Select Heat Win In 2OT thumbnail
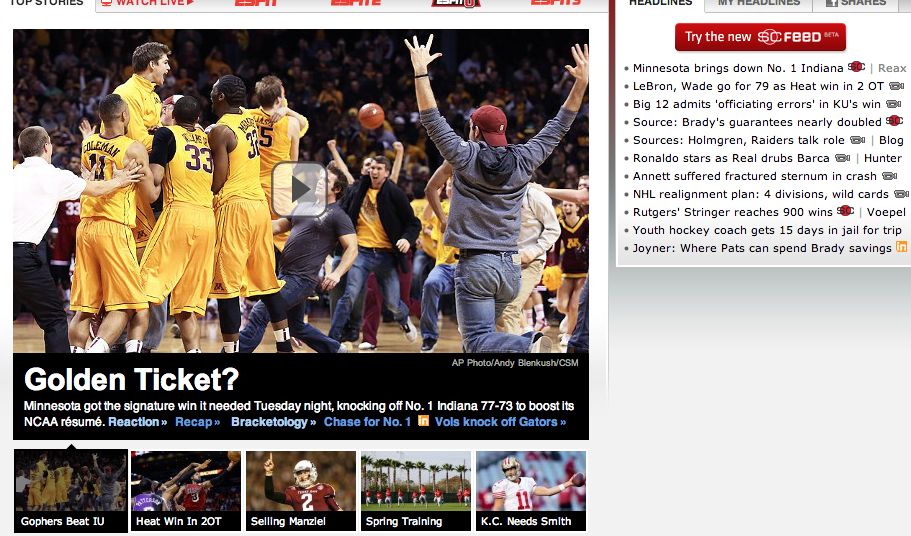The height and width of the screenshot is (536, 911). point(186,490)
